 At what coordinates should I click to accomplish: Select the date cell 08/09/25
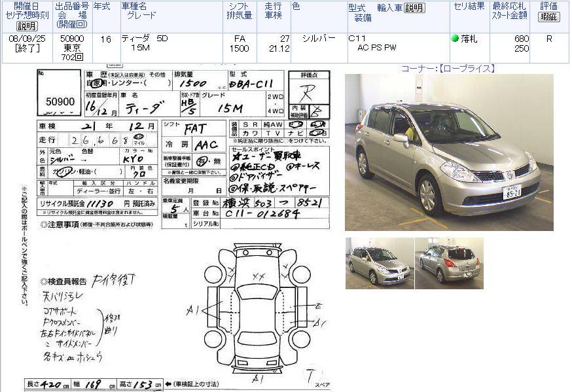(x=27, y=39)
